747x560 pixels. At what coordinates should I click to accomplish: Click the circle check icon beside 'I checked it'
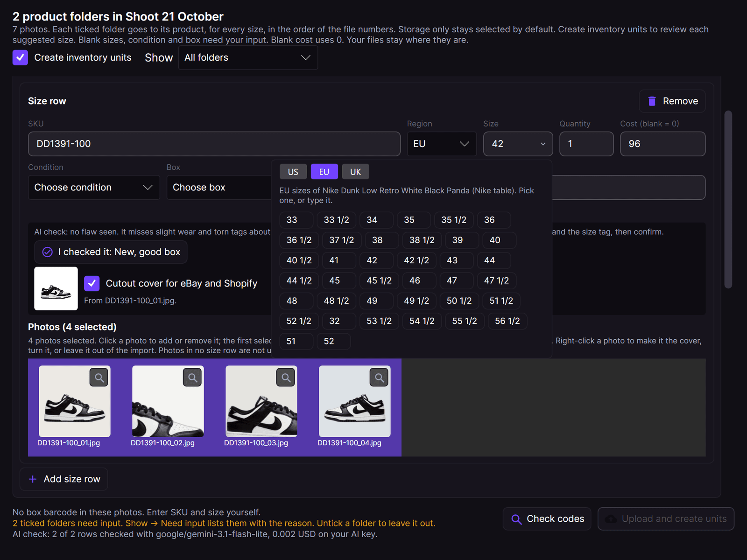point(48,252)
